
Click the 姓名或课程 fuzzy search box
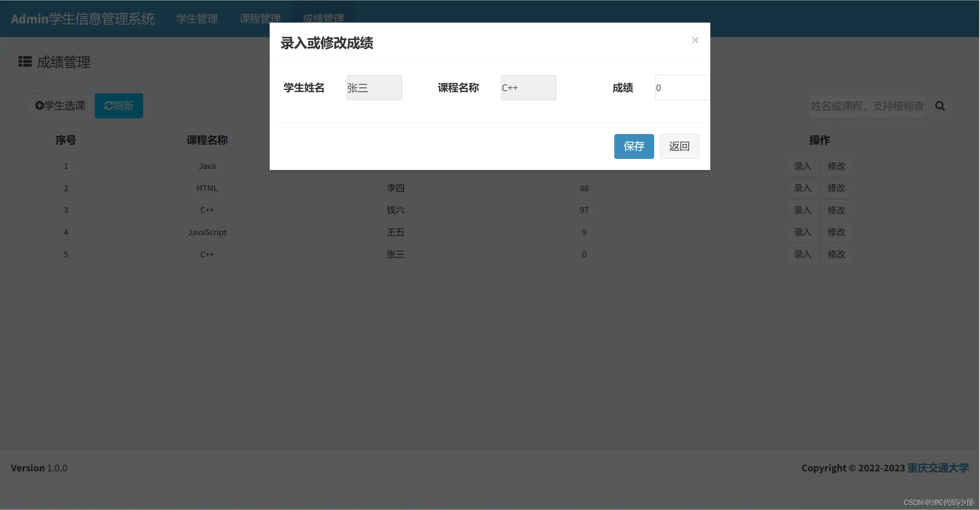pos(864,106)
